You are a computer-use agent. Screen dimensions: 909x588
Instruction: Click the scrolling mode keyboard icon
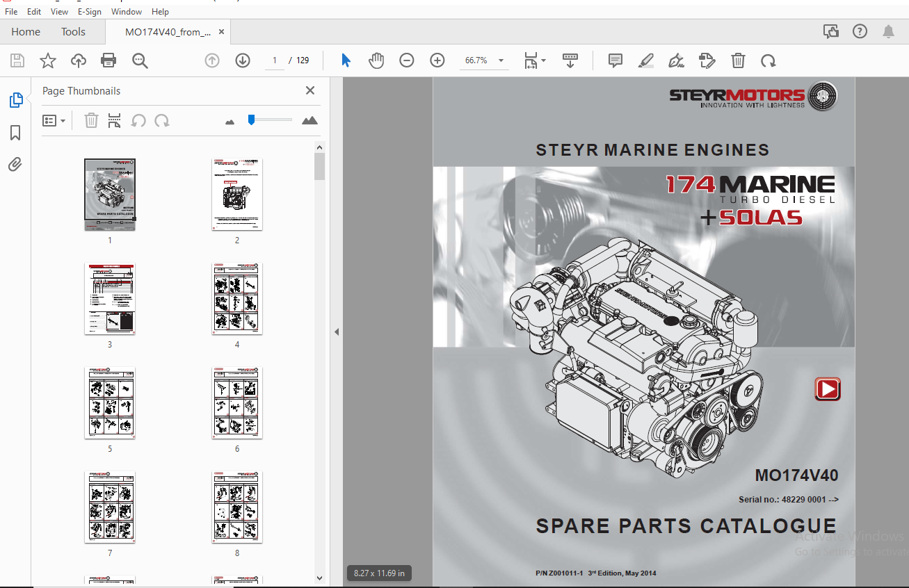(x=570, y=60)
